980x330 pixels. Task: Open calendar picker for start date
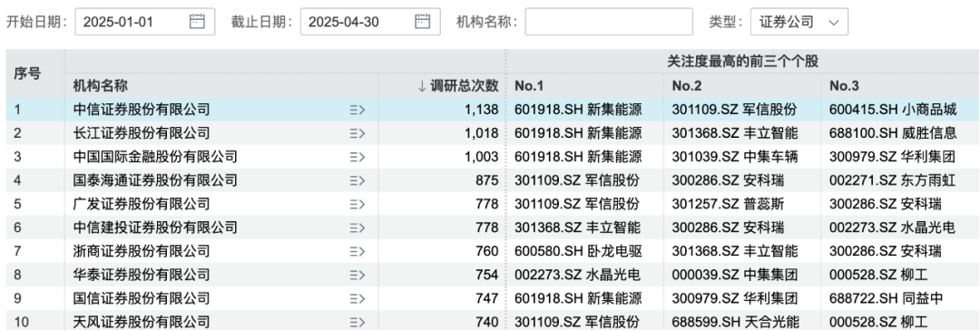tap(197, 22)
